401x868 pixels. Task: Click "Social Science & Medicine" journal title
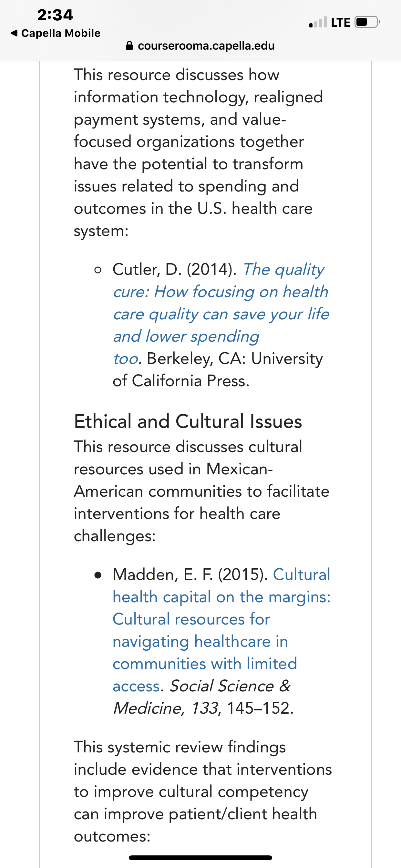click(201, 697)
